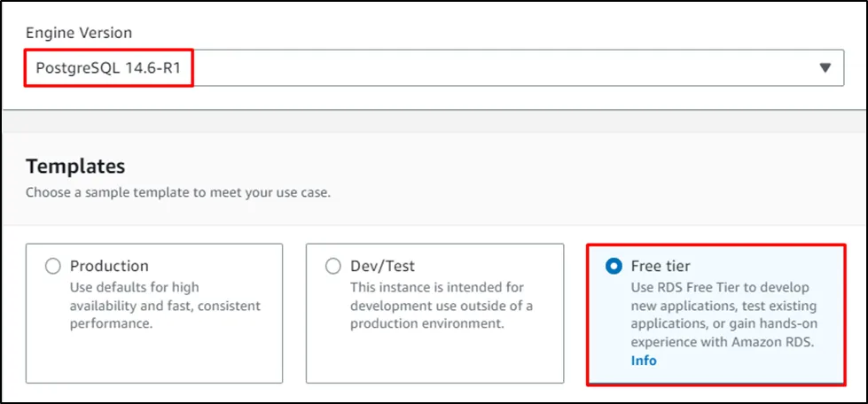Click the Production template title label

tap(109, 266)
